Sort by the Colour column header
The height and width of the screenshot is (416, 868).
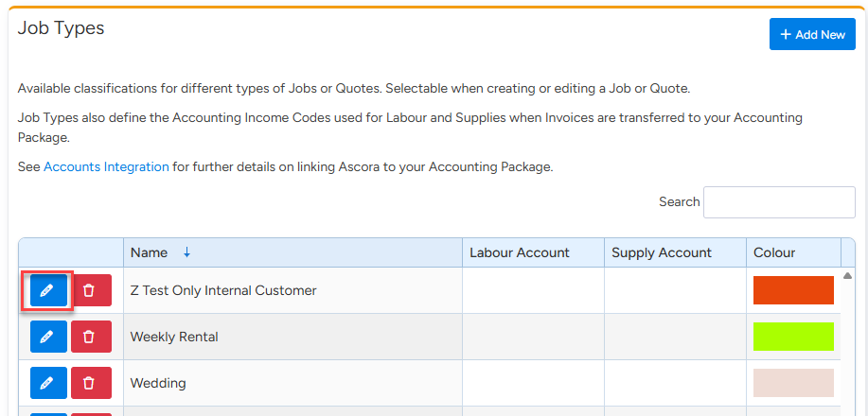pos(774,252)
